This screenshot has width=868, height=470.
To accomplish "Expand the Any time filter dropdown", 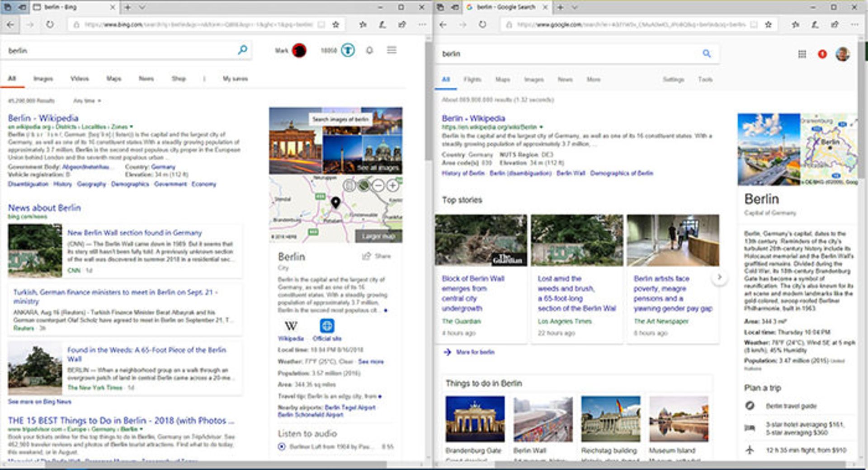I will pyautogui.click(x=87, y=101).
